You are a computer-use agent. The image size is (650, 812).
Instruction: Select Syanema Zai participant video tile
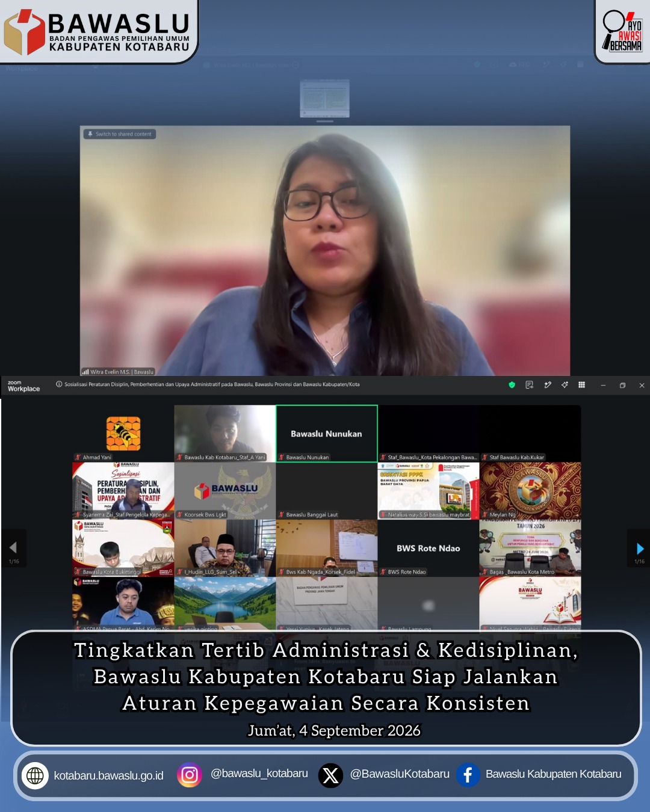pyautogui.click(x=123, y=491)
